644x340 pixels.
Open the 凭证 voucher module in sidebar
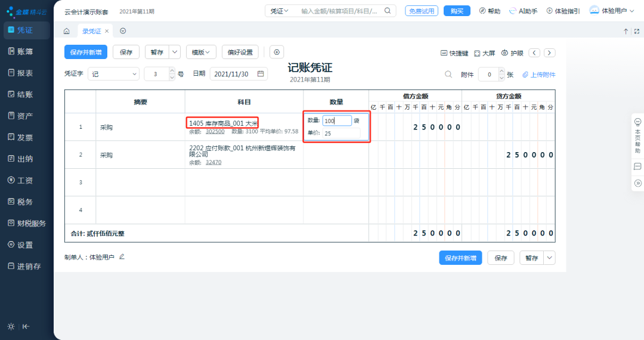[26, 30]
